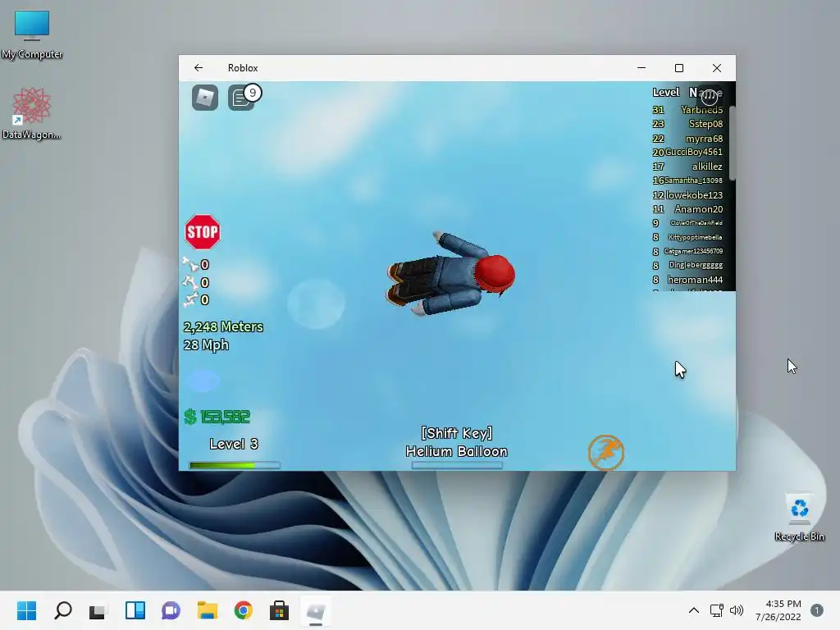Open the Chat taskbar icon
840x630 pixels.
pos(171,610)
